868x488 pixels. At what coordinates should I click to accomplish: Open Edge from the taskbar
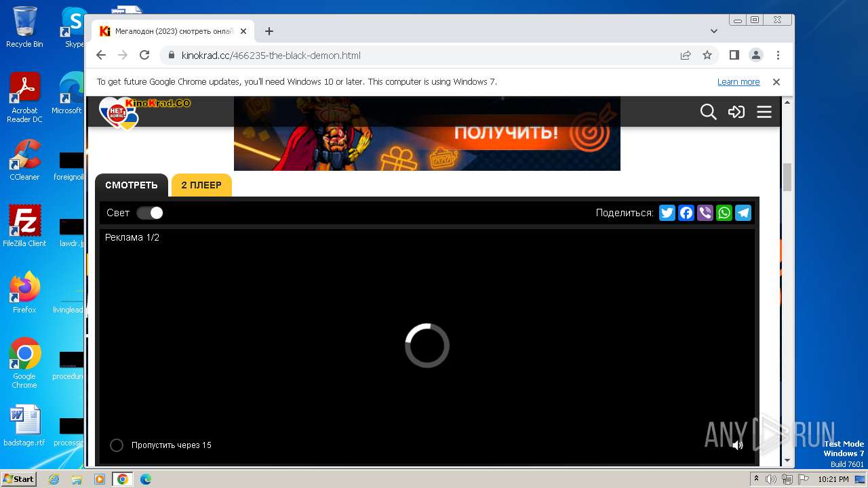point(145,479)
